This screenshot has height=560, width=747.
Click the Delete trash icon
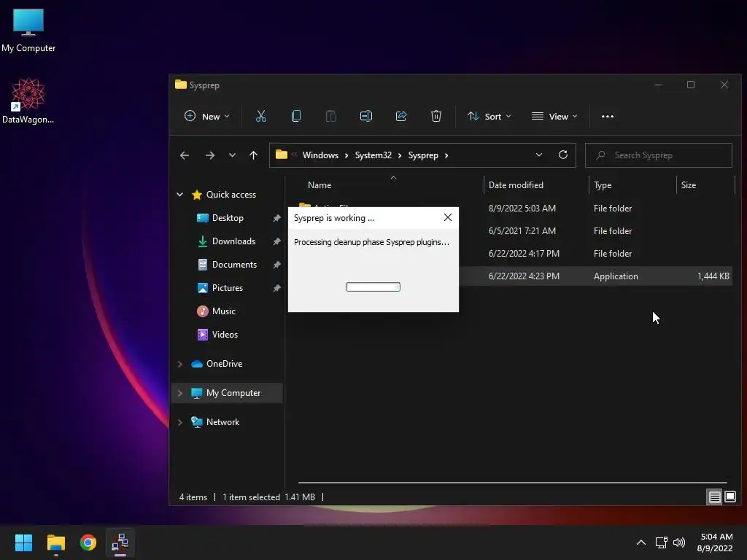436,116
